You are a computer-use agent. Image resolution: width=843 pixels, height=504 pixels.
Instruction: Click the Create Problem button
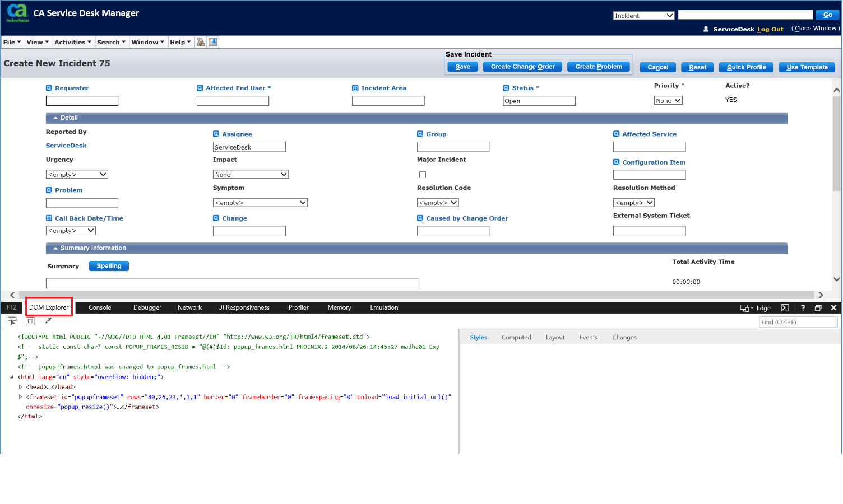coord(599,67)
